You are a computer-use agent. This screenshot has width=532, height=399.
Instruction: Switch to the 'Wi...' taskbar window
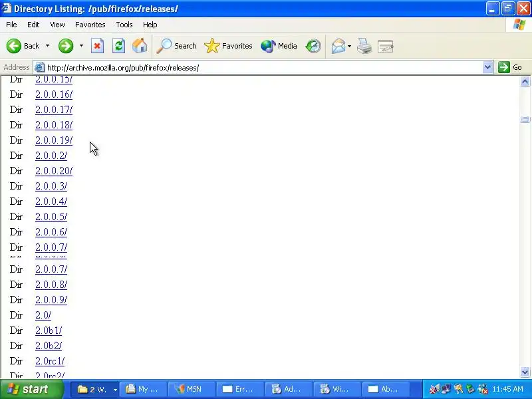pos(336,389)
